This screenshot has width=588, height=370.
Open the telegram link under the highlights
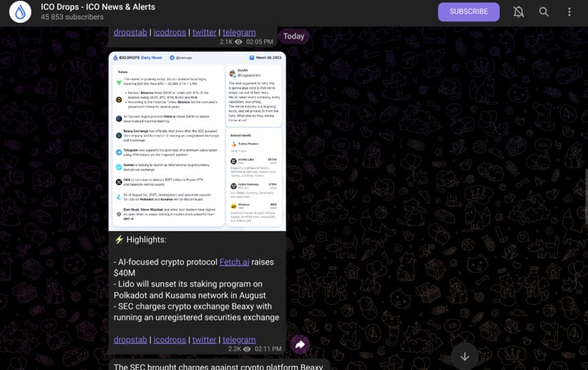point(239,340)
